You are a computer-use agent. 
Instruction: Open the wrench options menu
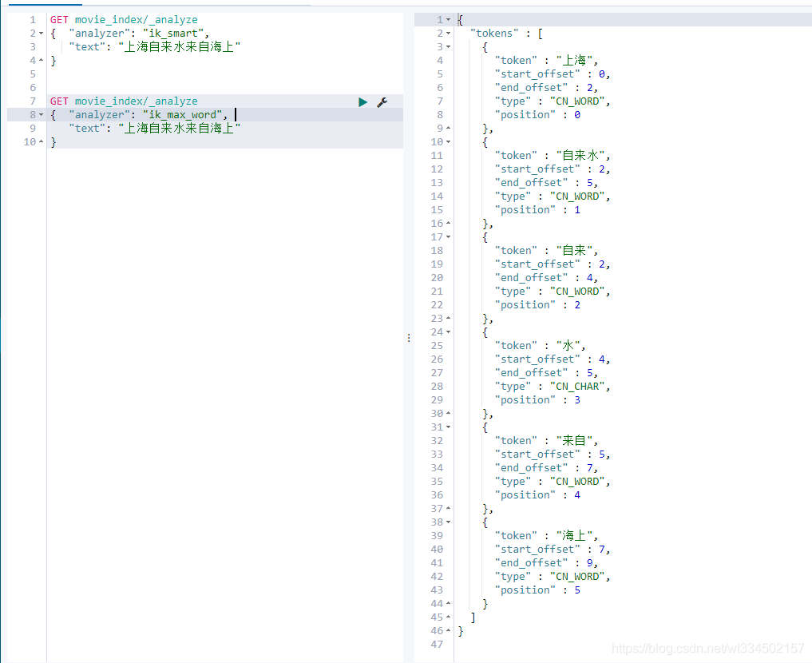(x=382, y=102)
